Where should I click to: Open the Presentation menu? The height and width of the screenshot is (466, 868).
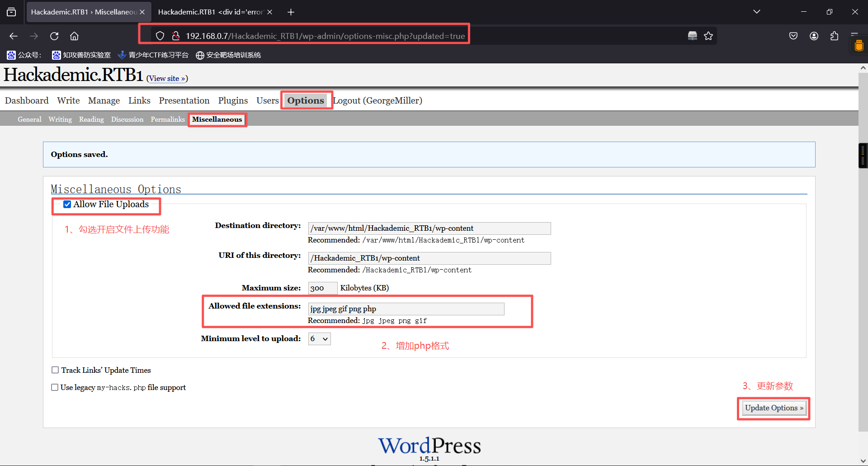coord(184,100)
